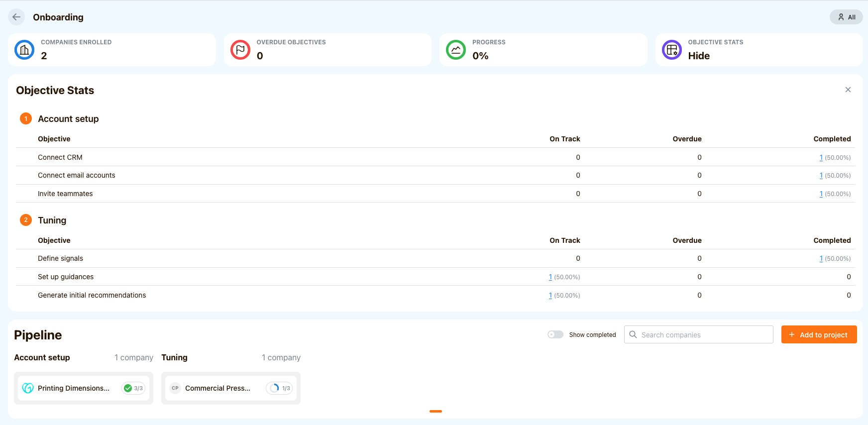Open Set up guidances on-track count link
Viewport: 868px width, 425px height.
[550, 277]
